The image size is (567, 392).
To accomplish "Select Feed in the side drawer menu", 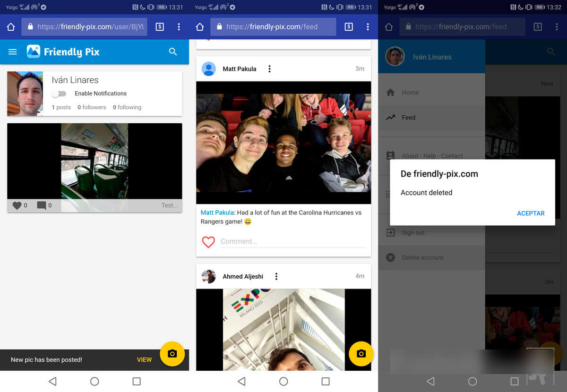I will click(x=408, y=118).
